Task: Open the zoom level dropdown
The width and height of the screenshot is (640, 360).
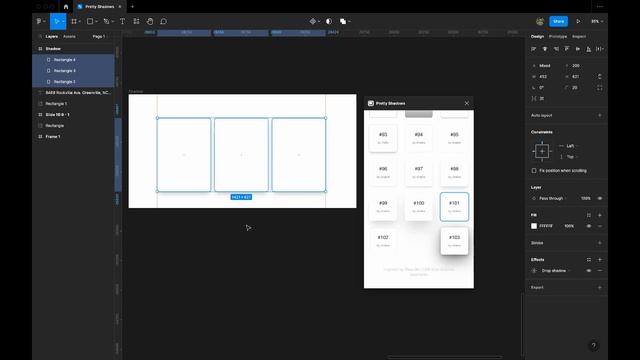Action: click(x=597, y=21)
